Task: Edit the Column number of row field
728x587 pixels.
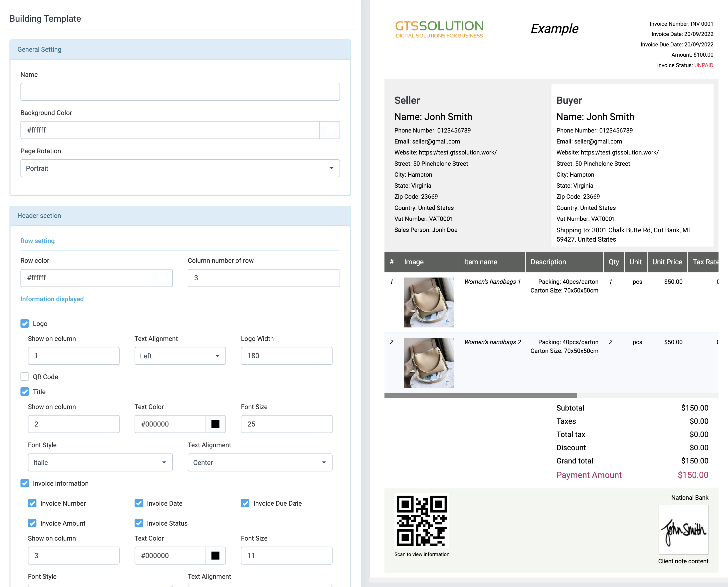Action: point(264,278)
